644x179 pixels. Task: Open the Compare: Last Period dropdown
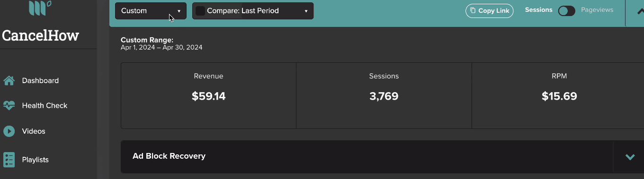253,11
